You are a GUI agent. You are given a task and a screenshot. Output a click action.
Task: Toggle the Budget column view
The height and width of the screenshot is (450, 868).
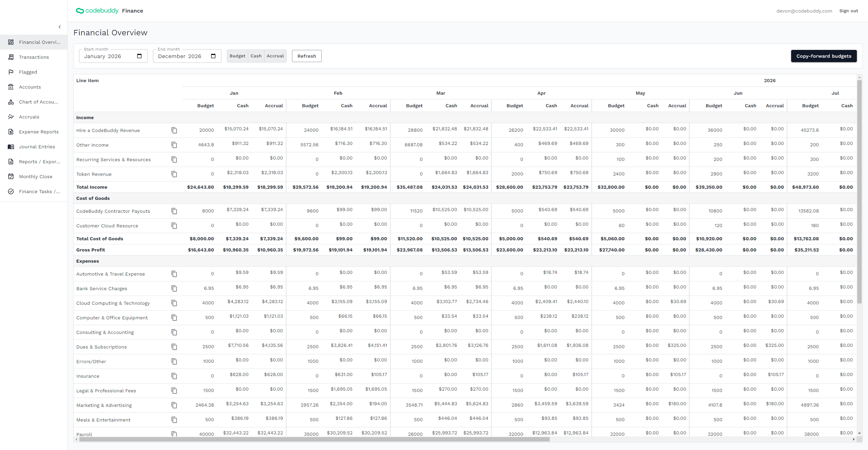point(237,56)
